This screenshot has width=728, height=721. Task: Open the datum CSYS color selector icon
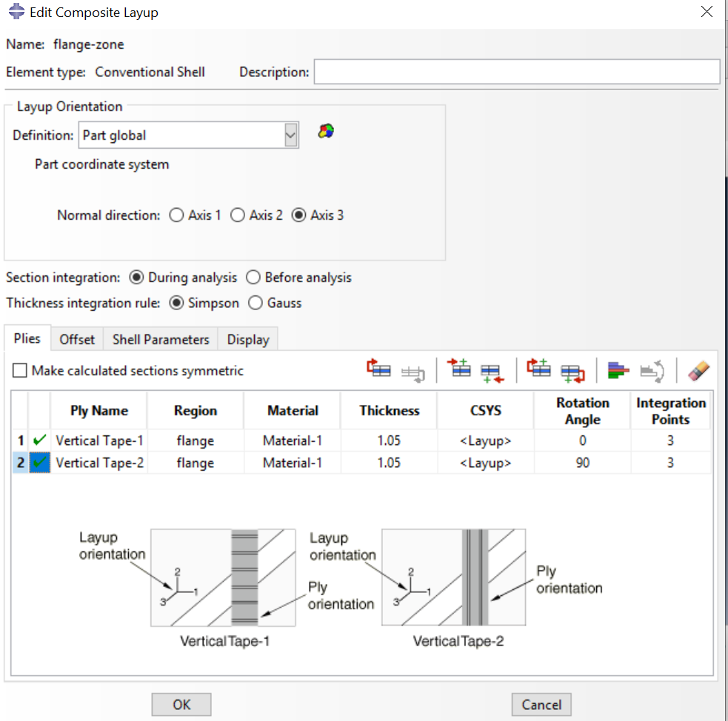tap(325, 131)
